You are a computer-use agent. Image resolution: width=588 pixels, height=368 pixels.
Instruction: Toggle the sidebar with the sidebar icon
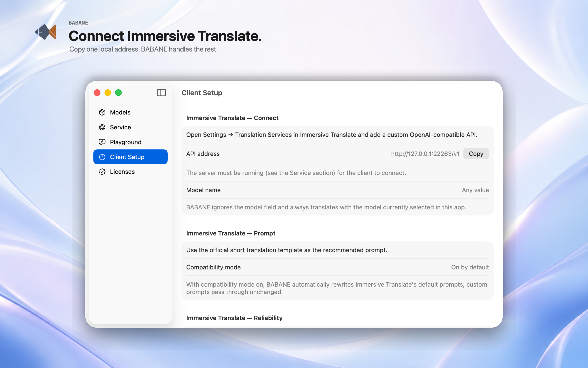(161, 92)
